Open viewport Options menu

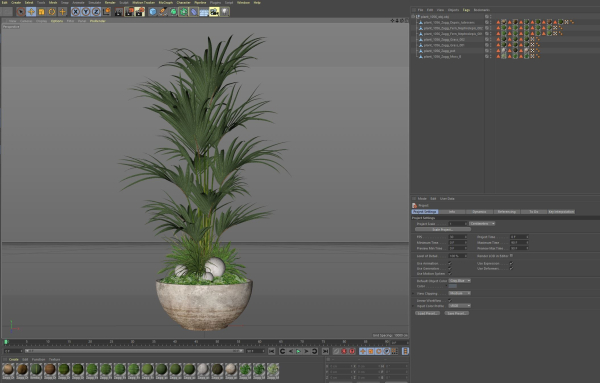(x=57, y=21)
